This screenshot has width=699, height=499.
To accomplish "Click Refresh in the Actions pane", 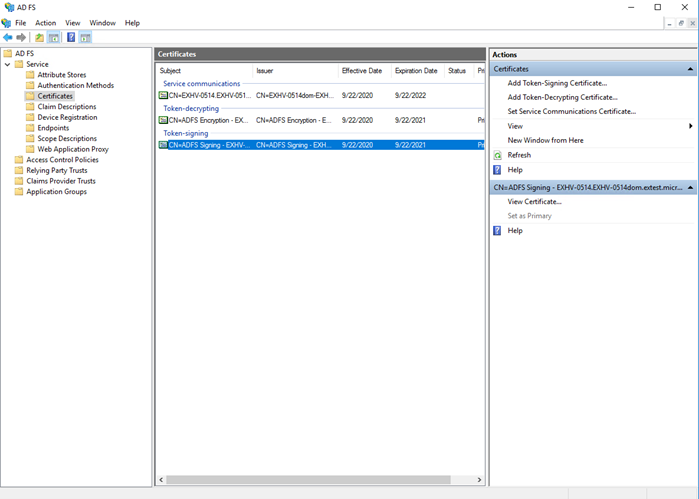I will pyautogui.click(x=519, y=155).
